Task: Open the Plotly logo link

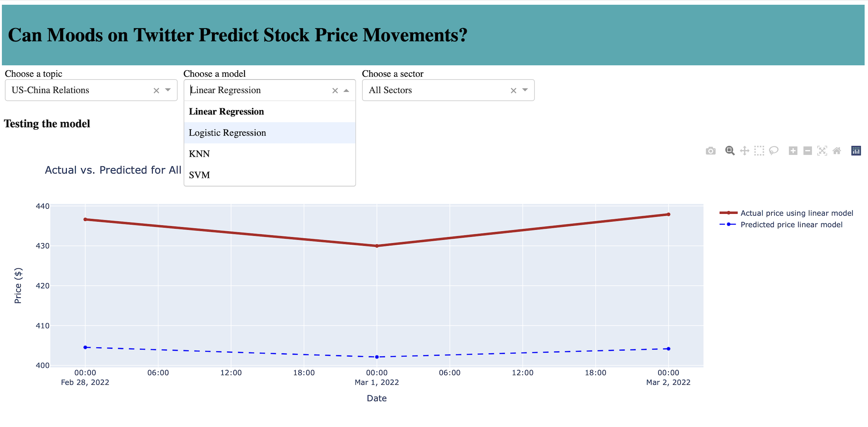Action: click(856, 151)
